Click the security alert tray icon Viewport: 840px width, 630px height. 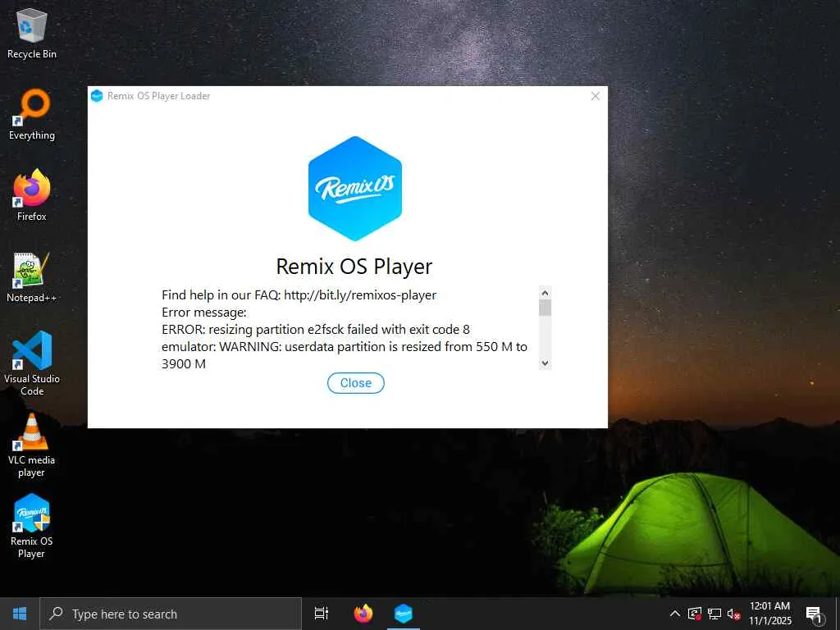pyautogui.click(x=695, y=614)
